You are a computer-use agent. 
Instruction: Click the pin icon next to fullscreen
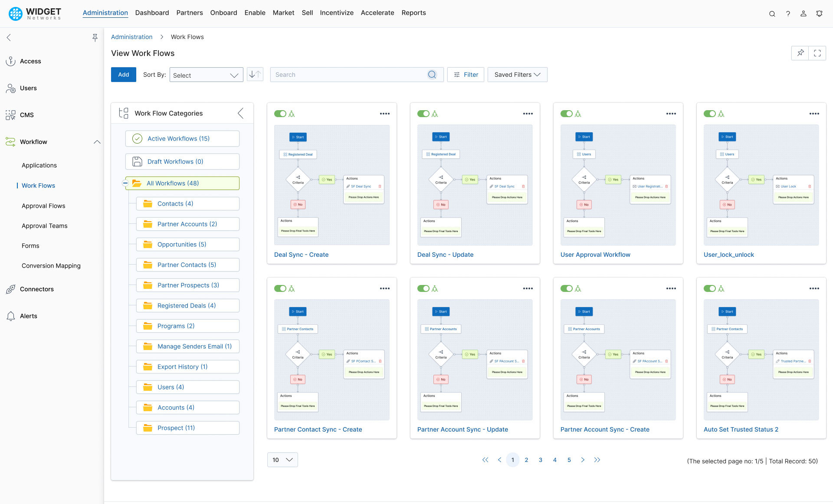[800, 53]
